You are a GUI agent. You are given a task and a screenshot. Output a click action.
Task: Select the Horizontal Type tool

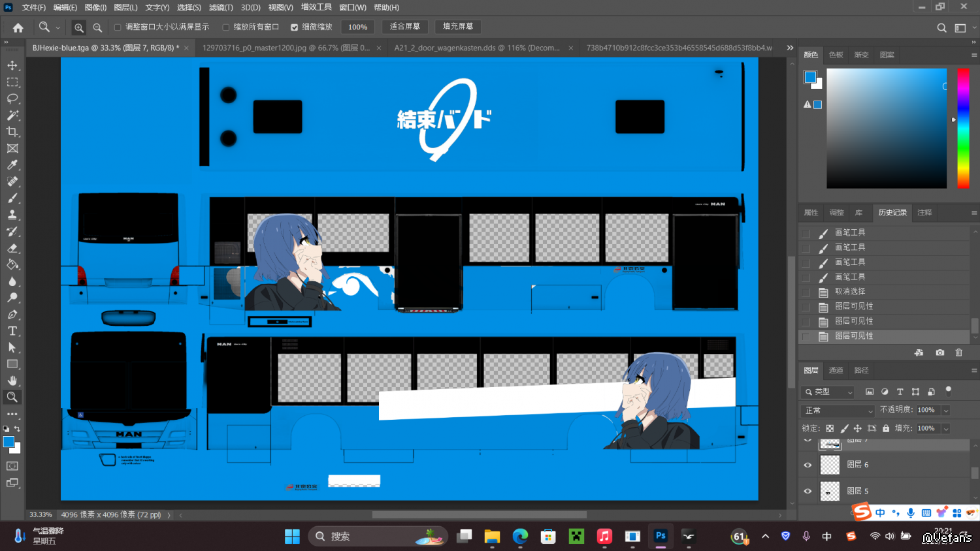[x=12, y=331]
